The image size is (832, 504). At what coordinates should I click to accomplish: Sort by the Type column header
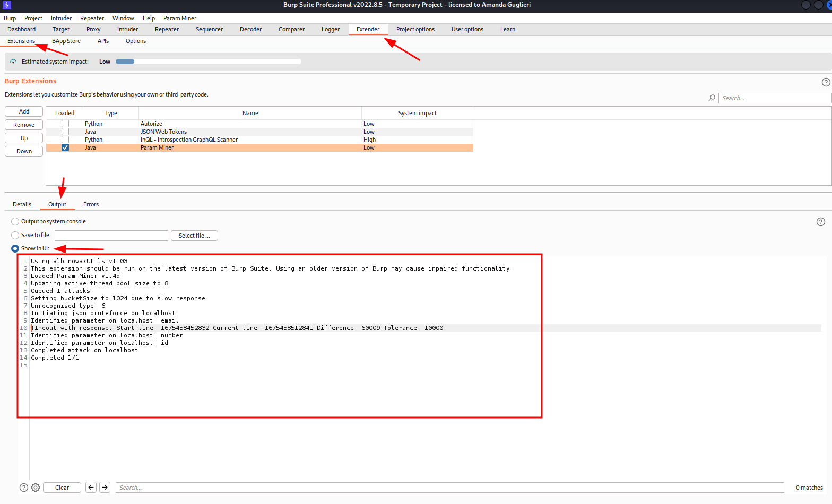click(111, 113)
